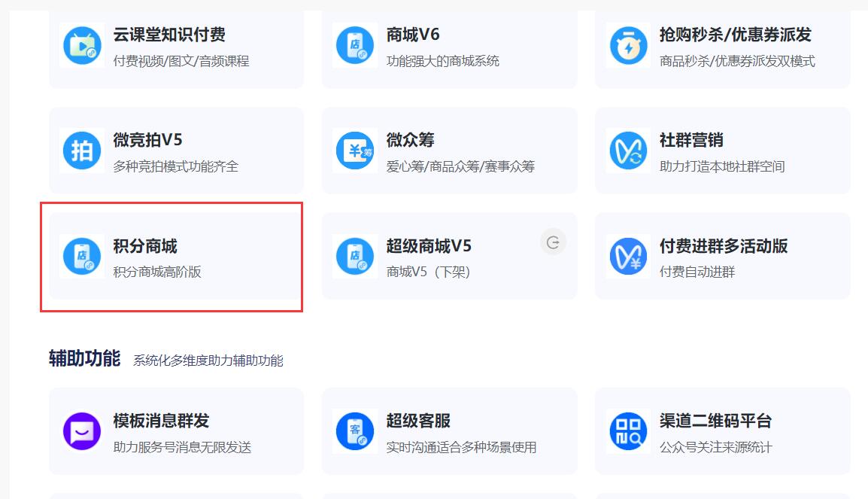Open 抢购秒杀/优惠券派发 title
868x499 pixels.
[735, 35]
